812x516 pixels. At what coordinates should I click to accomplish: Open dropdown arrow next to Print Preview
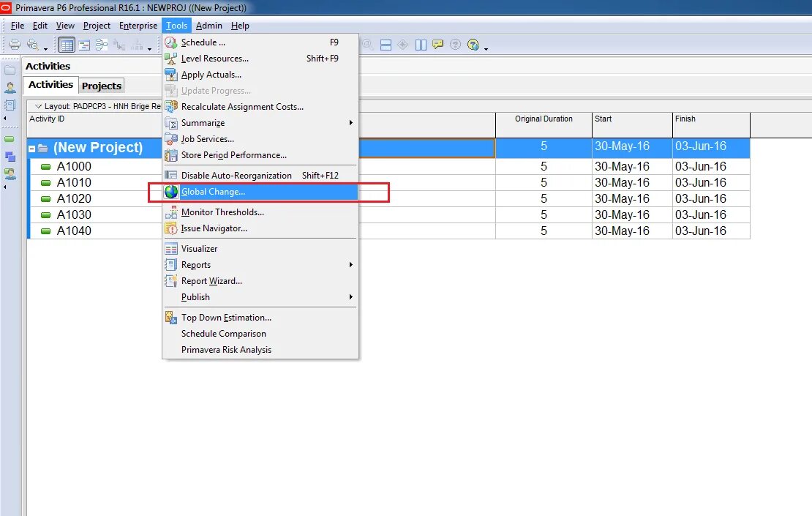[x=45, y=49]
